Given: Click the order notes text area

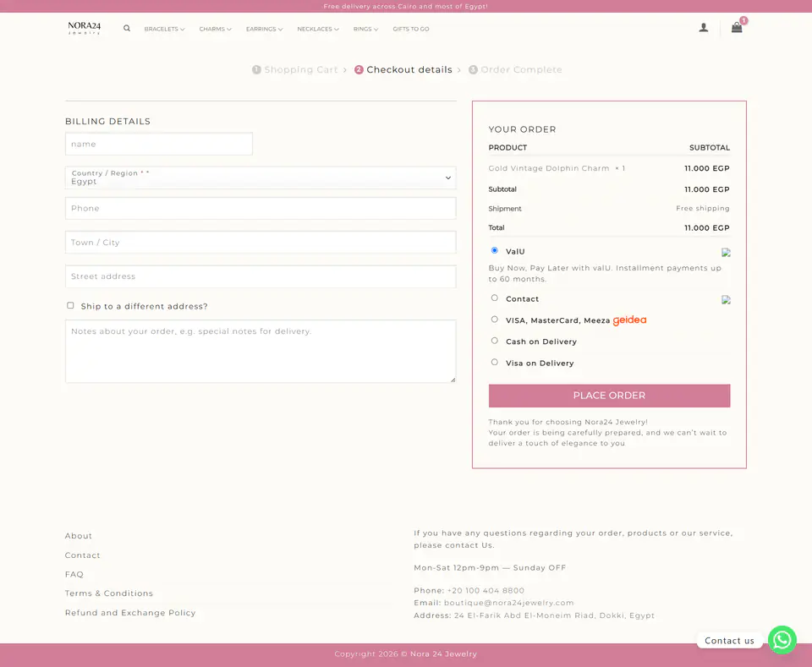Looking at the screenshot, I should point(261,352).
